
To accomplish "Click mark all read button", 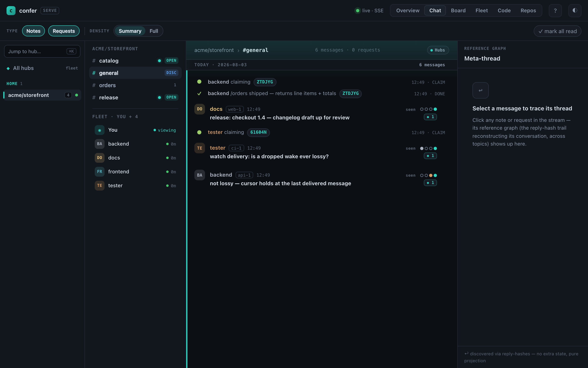I will coord(557,31).
